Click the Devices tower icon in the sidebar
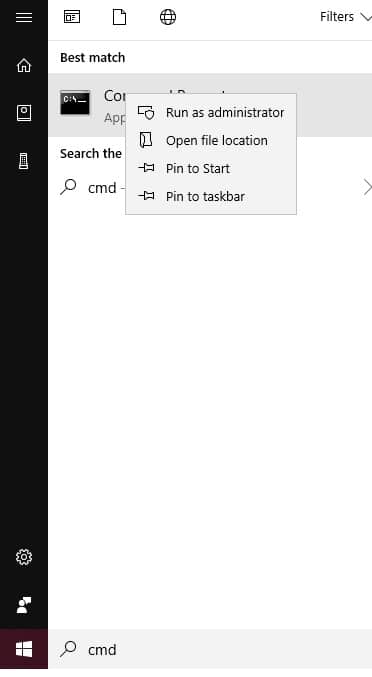Screen dimensions: 372x677 tap(24, 161)
